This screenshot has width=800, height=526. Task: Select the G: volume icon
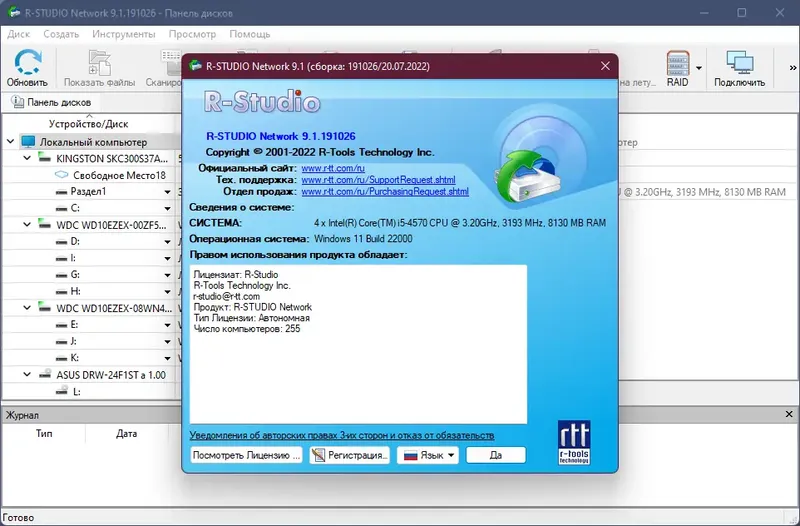(62, 275)
